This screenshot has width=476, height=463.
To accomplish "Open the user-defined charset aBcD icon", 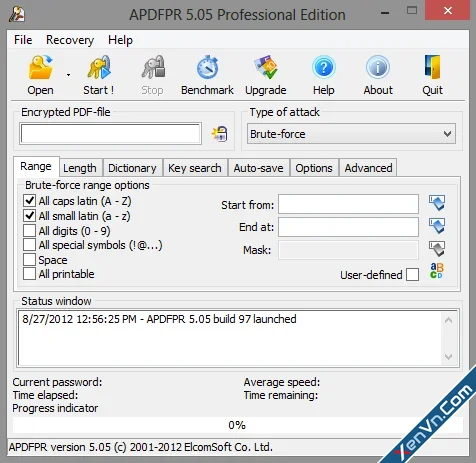I will [x=437, y=271].
